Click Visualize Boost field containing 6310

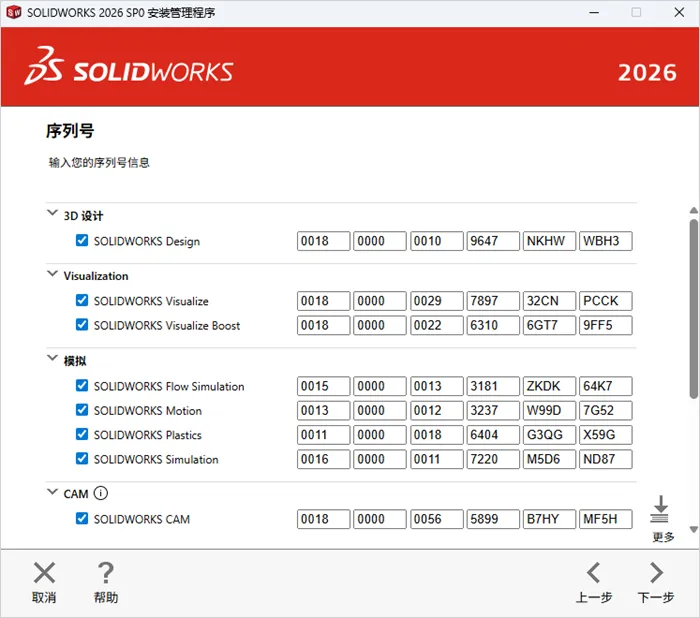[493, 326]
